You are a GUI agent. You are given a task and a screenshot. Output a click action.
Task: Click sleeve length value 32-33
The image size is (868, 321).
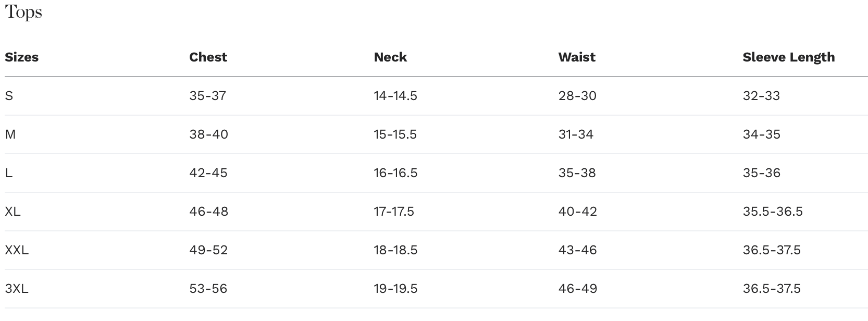coord(761,96)
